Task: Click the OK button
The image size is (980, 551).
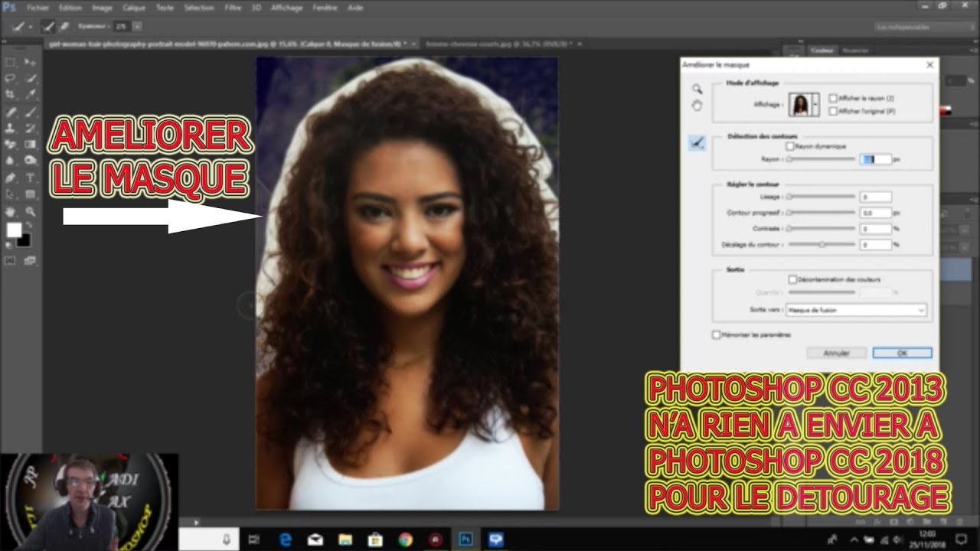Action: click(x=902, y=353)
